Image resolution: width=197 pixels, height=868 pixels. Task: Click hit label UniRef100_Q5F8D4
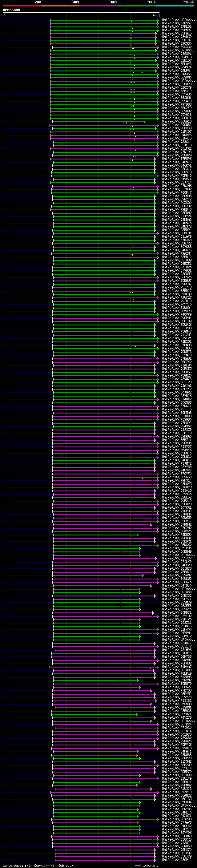point(177,802)
